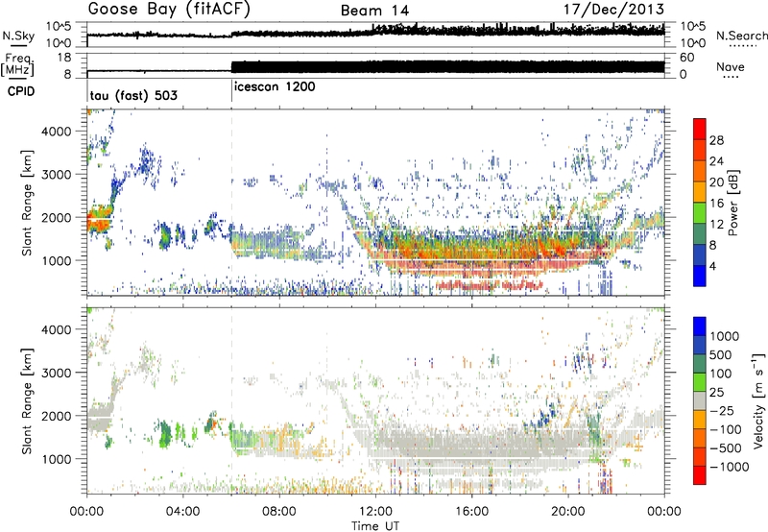The image size is (768, 532).
Task: Click the 'Slant Range [km]' label on the velocity panel
Action: (x=27, y=400)
